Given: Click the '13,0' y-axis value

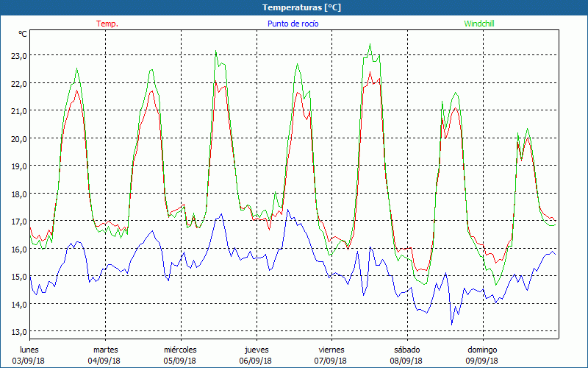Looking at the screenshot, I should pyautogui.click(x=19, y=332).
